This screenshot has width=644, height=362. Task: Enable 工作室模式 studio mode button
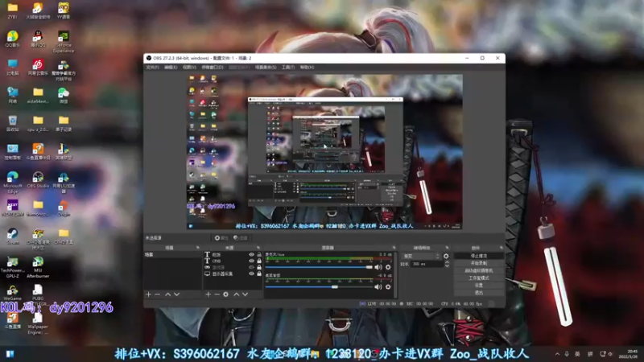point(479,278)
